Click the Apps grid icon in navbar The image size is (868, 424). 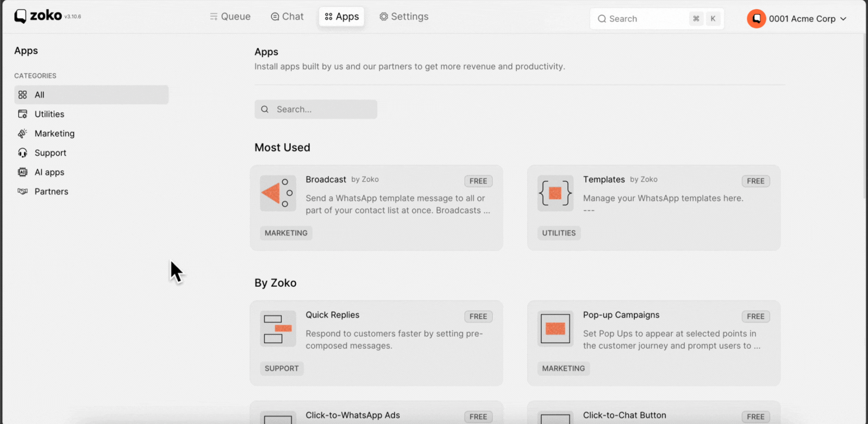point(329,17)
